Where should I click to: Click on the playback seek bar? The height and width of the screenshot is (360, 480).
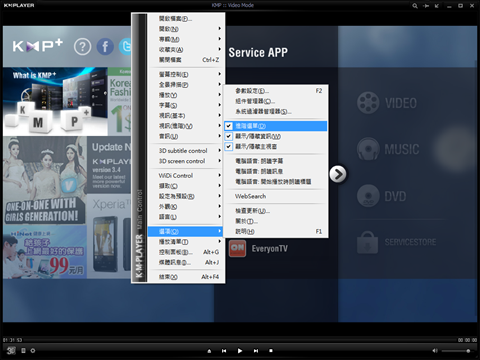pyautogui.click(x=240, y=340)
